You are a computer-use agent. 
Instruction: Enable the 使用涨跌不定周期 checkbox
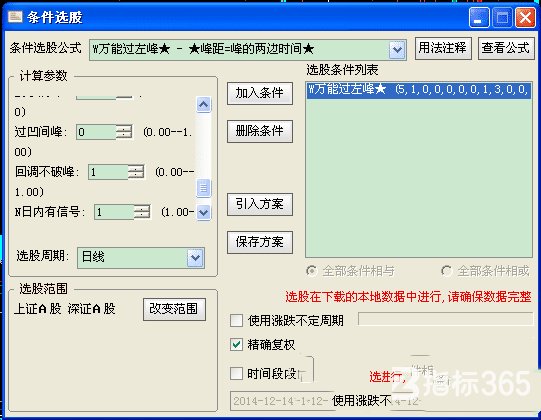click(236, 320)
